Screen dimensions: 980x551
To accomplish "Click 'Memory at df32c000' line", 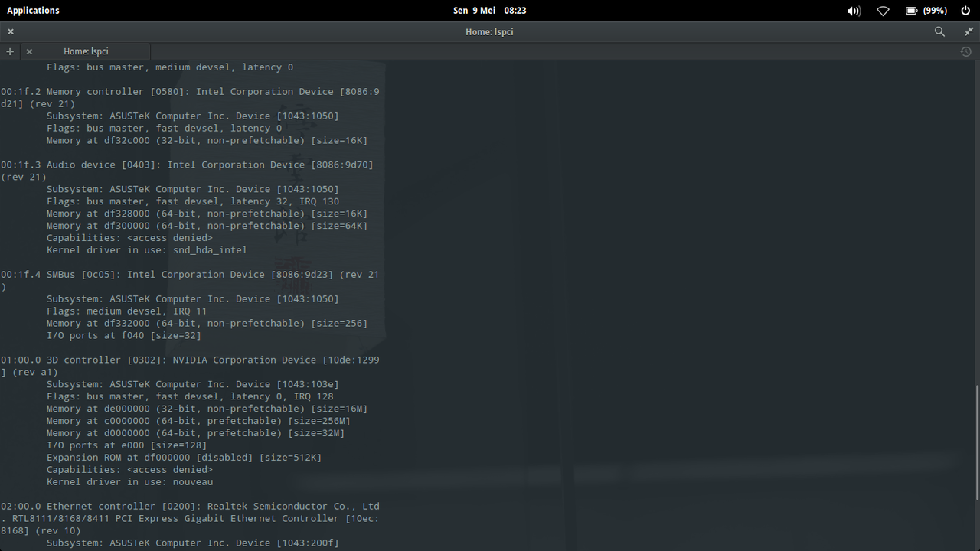I will tap(207, 140).
